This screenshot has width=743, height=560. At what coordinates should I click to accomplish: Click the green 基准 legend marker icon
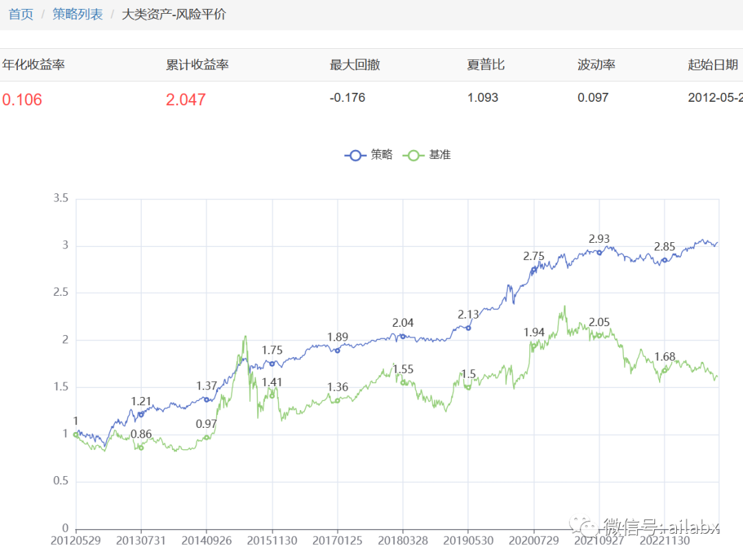coord(413,155)
